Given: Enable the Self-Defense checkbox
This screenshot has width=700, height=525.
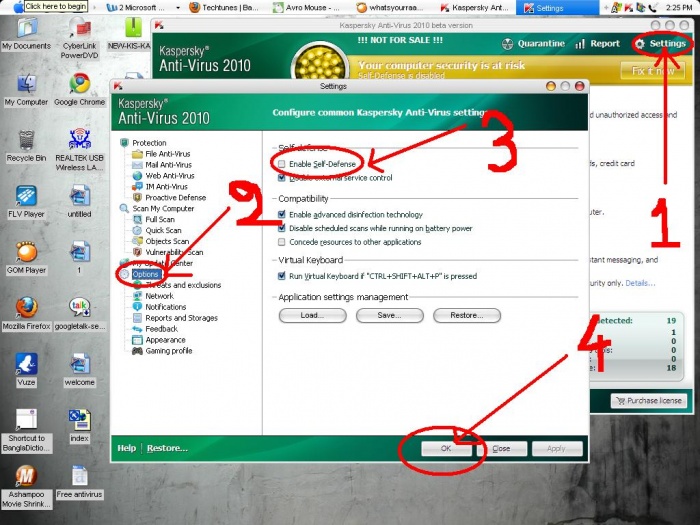Looking at the screenshot, I should pos(281,164).
